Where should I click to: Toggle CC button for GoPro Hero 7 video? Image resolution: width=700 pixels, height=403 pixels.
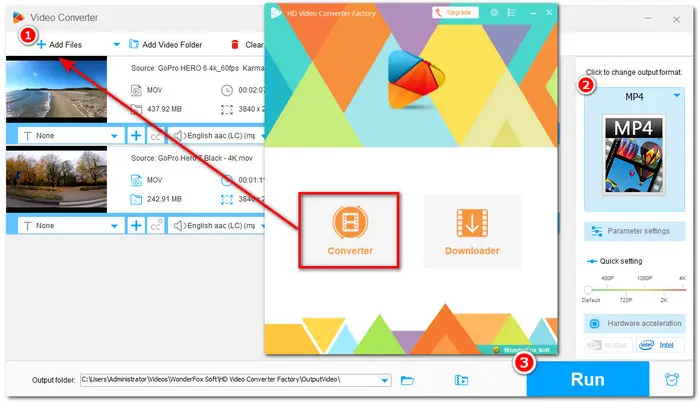click(x=155, y=226)
